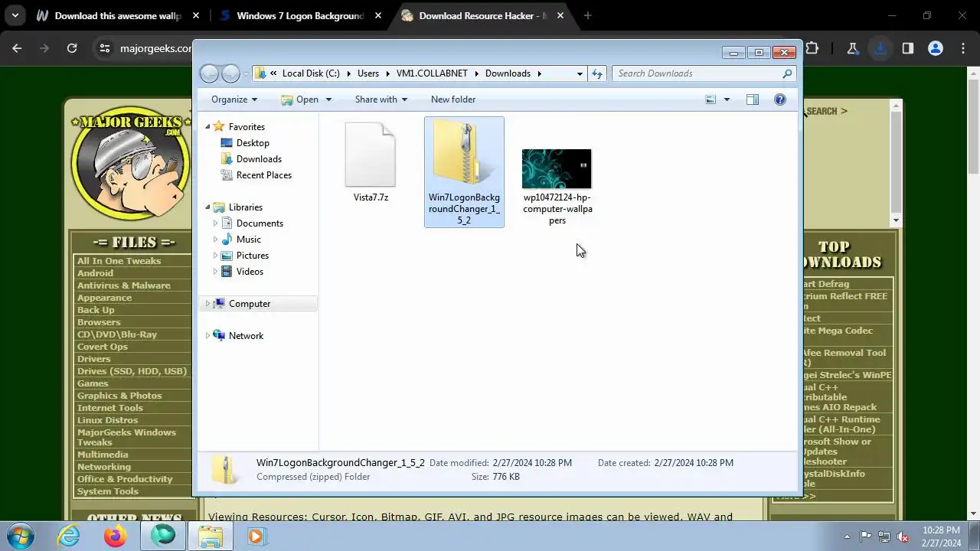Open the Graphics & Photos category link
Screen dimensions: 980x551
(x=119, y=396)
